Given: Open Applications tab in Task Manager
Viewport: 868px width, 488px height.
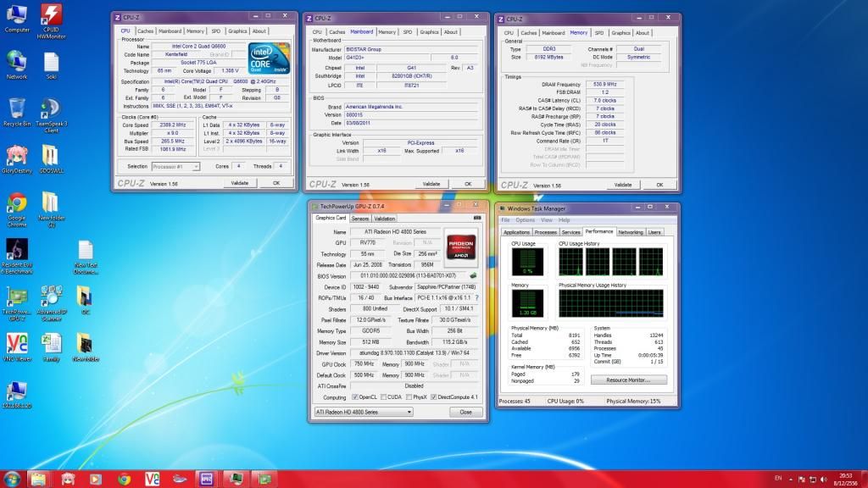Looking at the screenshot, I should coord(516,232).
